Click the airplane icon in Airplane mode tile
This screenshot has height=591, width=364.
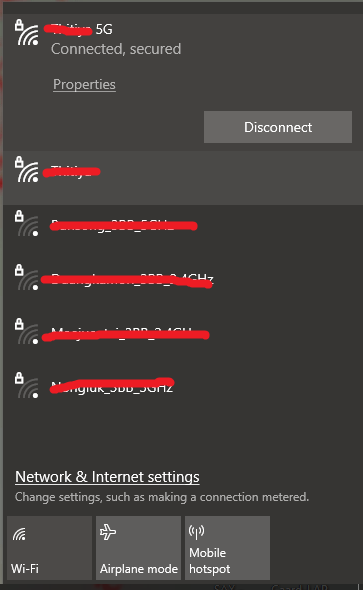(x=108, y=532)
